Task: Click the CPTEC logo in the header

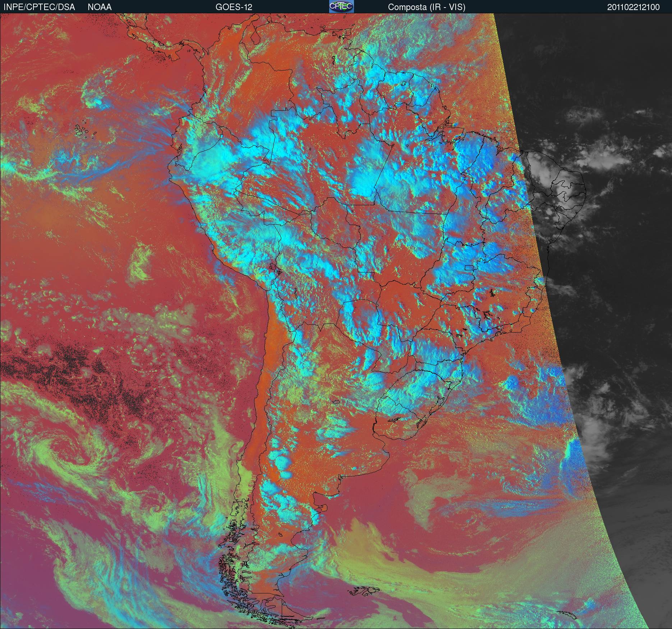Action: (x=341, y=6)
